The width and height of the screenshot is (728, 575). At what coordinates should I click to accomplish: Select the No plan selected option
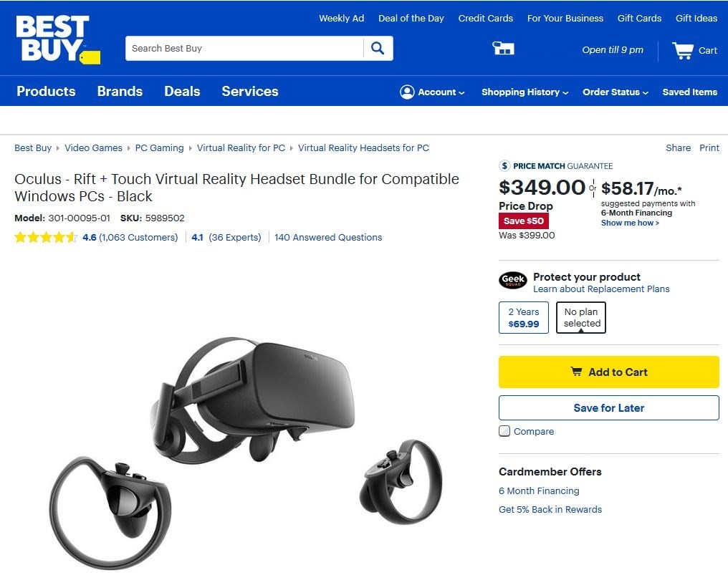coord(581,317)
